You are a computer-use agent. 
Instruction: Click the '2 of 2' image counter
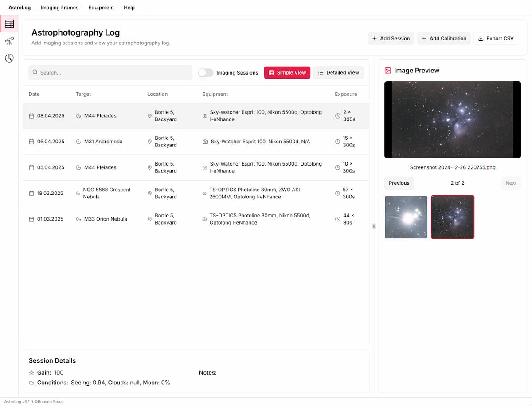(458, 183)
